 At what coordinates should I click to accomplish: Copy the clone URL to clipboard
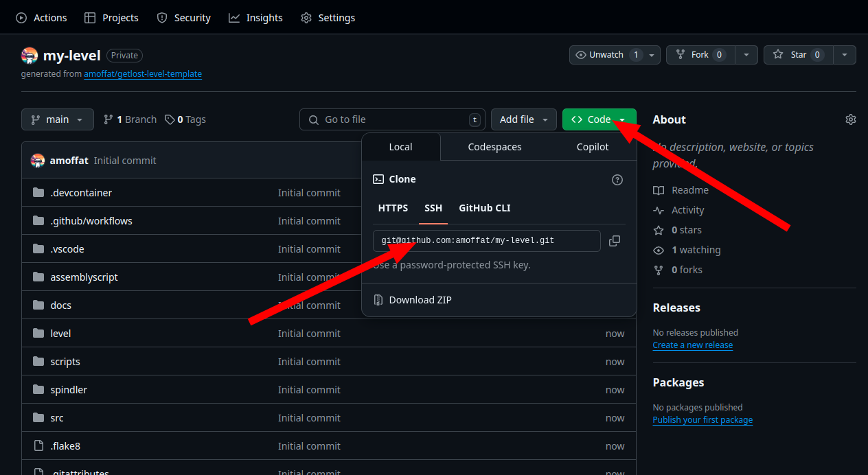click(615, 241)
